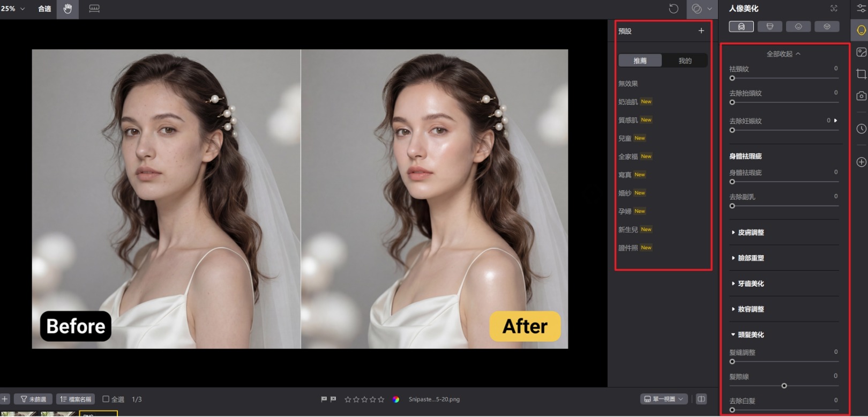
Task: Select the fourth masked-face mode icon
Action: click(827, 26)
